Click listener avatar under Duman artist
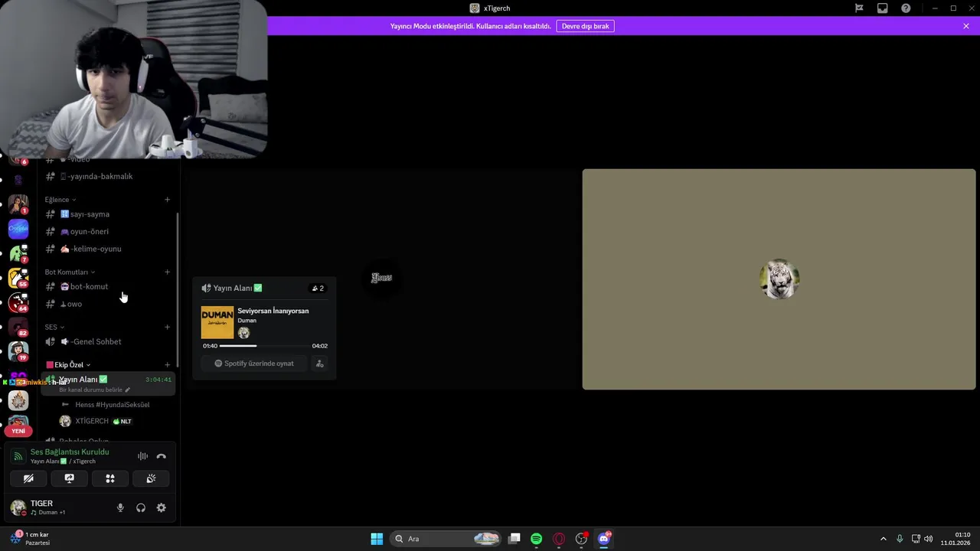980x551 pixels. tap(243, 333)
